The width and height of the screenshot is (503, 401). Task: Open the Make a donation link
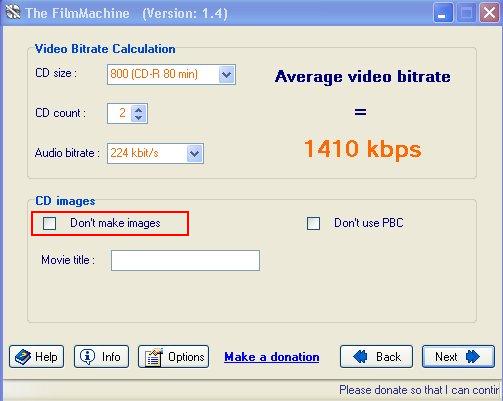[x=272, y=357]
